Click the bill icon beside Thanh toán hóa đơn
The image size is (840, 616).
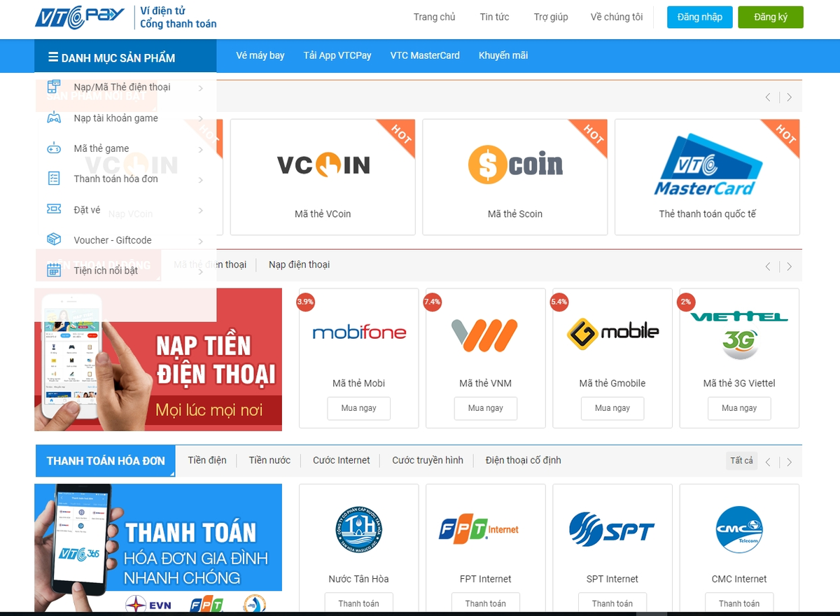pyautogui.click(x=54, y=178)
